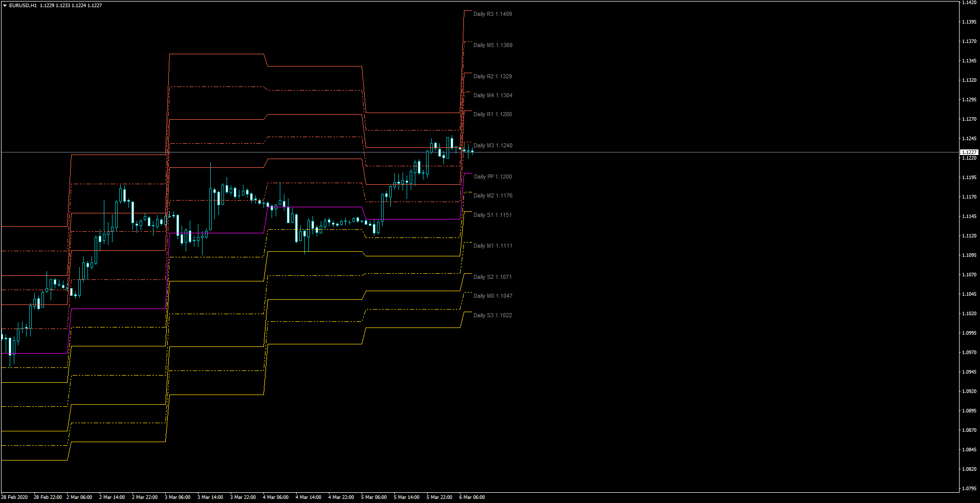The width and height of the screenshot is (980, 503).
Task: Click the 6 Mar 06:00 time label
Action: (x=472, y=497)
